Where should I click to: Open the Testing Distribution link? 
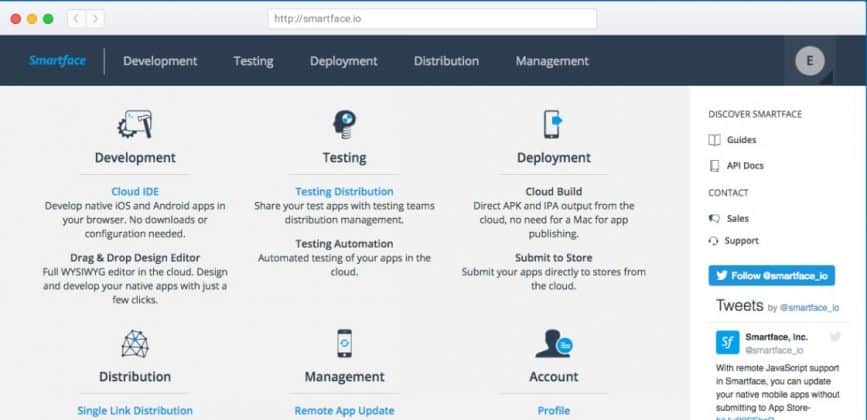pos(344,191)
